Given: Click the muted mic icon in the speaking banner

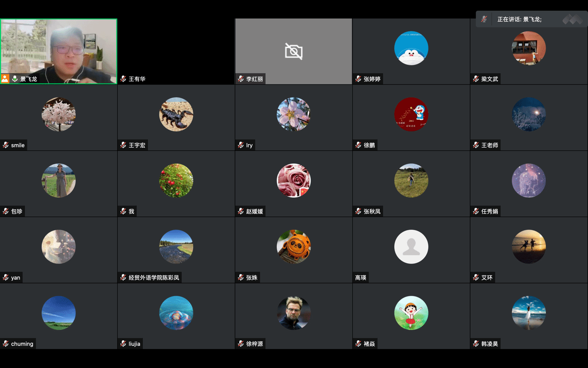Looking at the screenshot, I should point(484,19).
